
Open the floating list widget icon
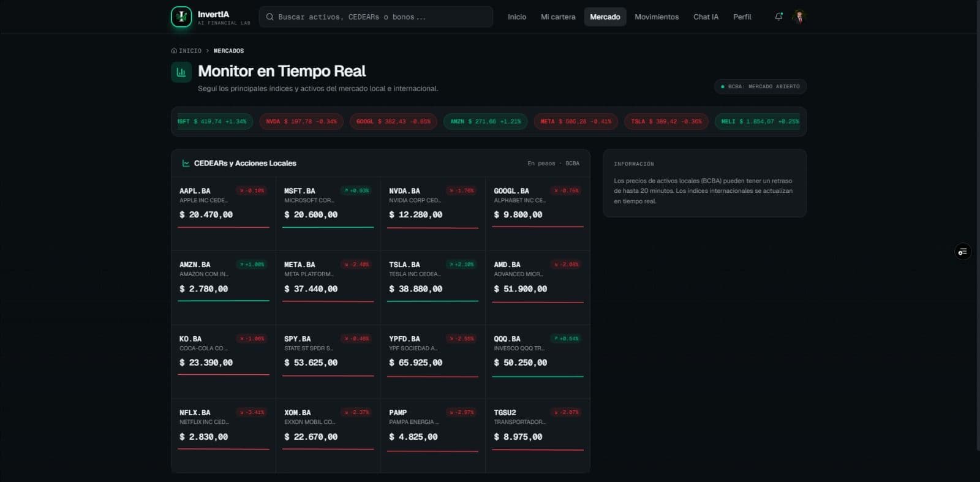pos(963,252)
